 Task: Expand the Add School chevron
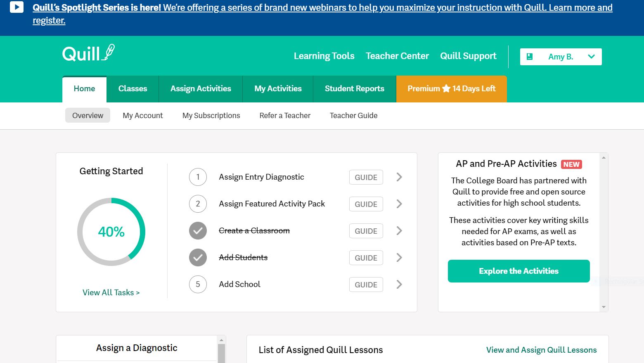pos(399,285)
